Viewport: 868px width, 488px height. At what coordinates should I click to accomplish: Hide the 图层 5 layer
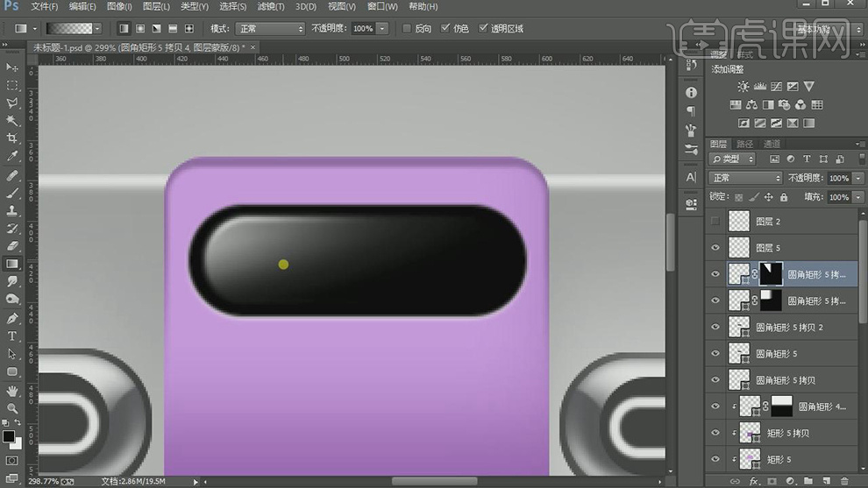715,248
